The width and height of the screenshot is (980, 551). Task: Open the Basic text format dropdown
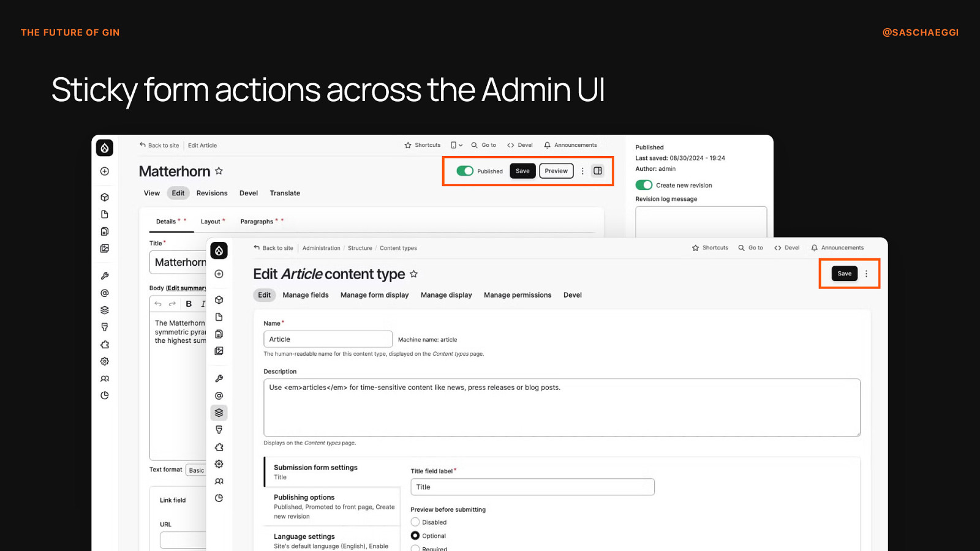pos(196,470)
